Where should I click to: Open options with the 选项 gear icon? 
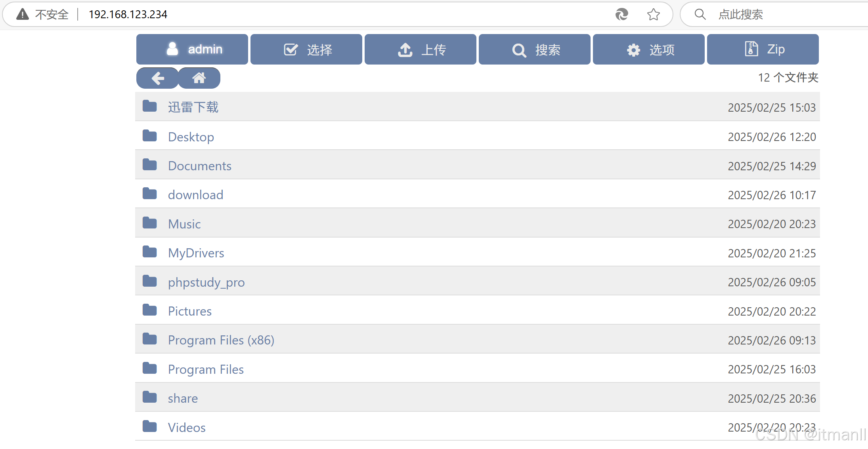coord(633,50)
